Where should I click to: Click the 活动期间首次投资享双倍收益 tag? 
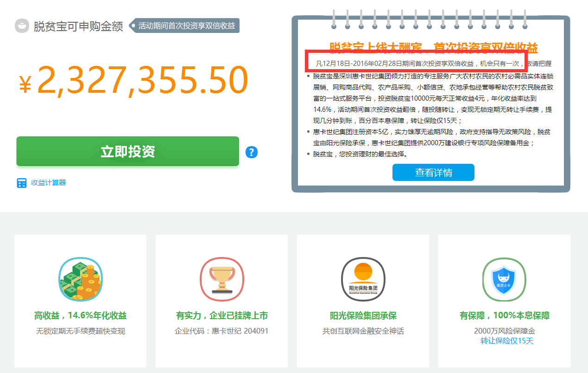184,26
